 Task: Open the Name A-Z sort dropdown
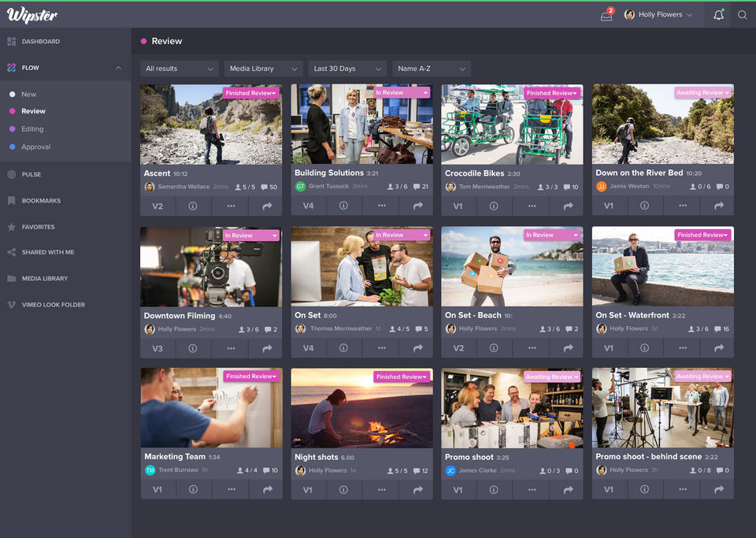coord(432,69)
